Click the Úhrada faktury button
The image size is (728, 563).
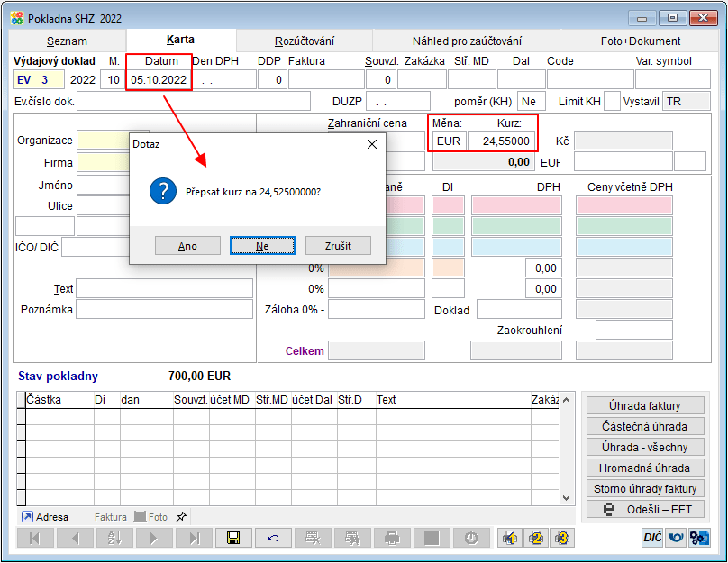(x=645, y=405)
